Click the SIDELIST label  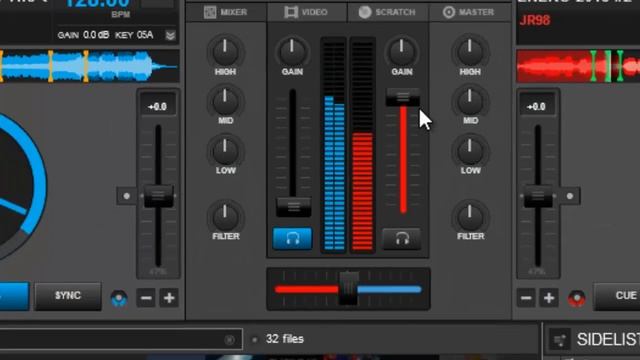pos(608,339)
